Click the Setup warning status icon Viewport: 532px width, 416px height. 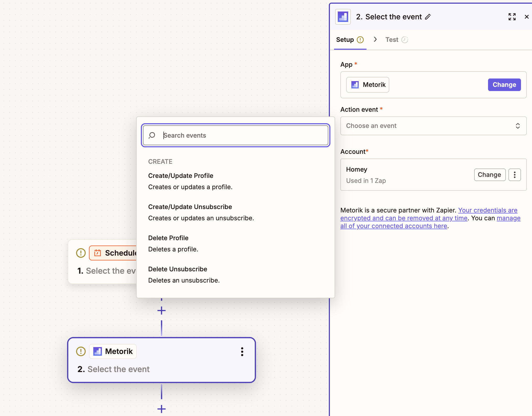point(361,40)
